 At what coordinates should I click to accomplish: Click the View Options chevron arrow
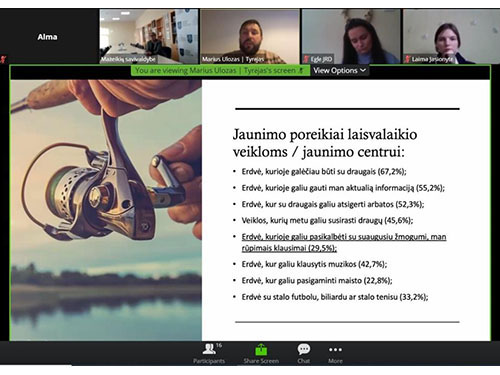(x=363, y=70)
